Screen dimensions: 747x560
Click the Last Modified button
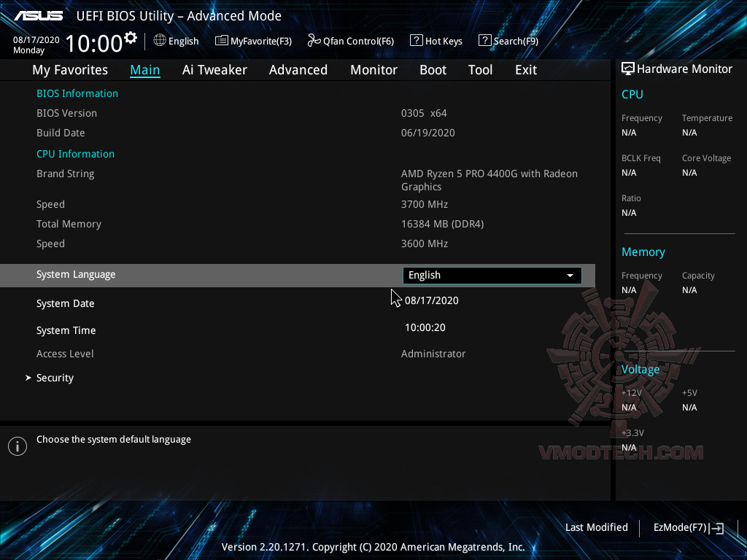596,527
